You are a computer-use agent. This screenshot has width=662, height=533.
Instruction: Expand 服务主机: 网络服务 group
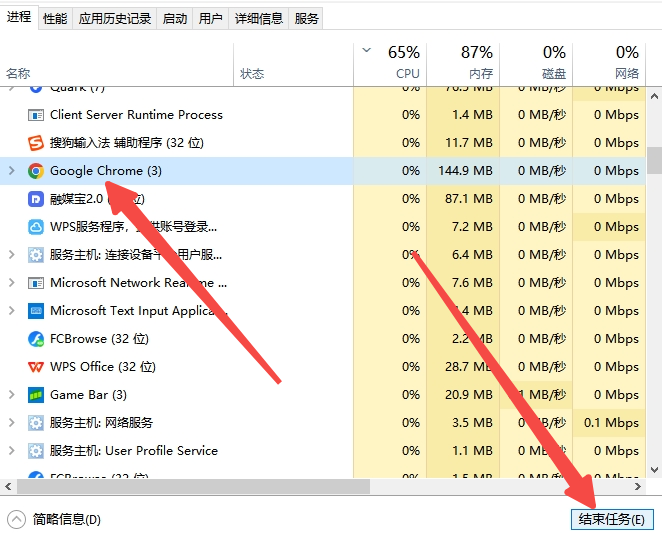click(12, 423)
